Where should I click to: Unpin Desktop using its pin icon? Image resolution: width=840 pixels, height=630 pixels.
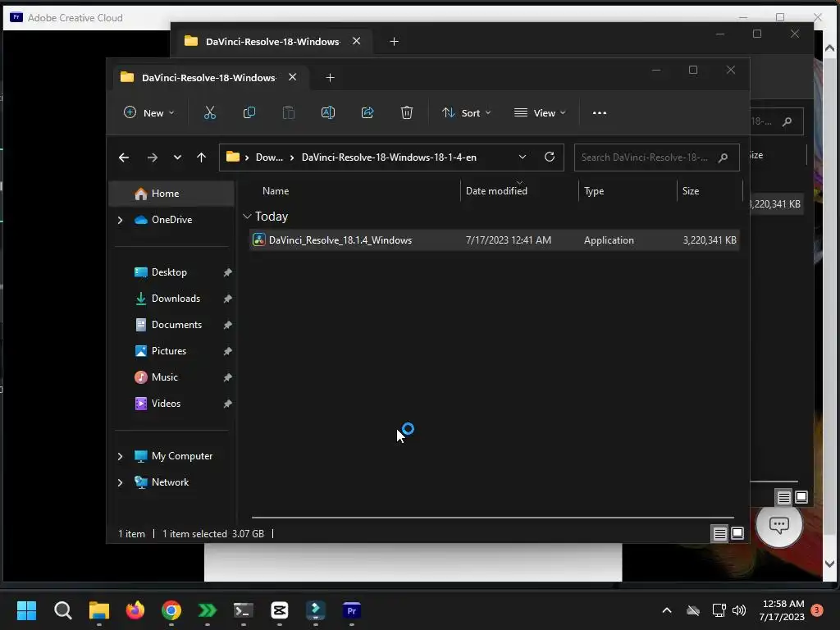[227, 272]
